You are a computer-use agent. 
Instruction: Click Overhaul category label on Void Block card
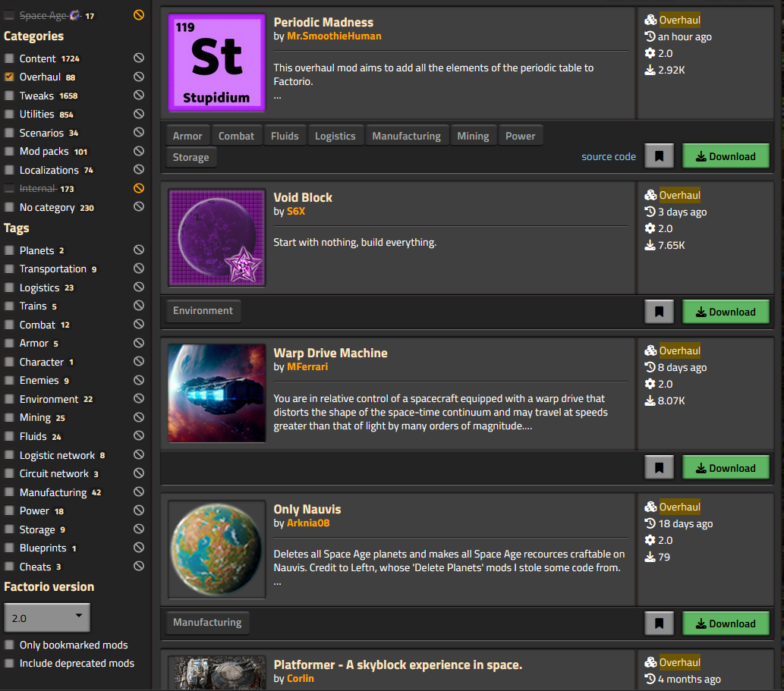(x=679, y=195)
